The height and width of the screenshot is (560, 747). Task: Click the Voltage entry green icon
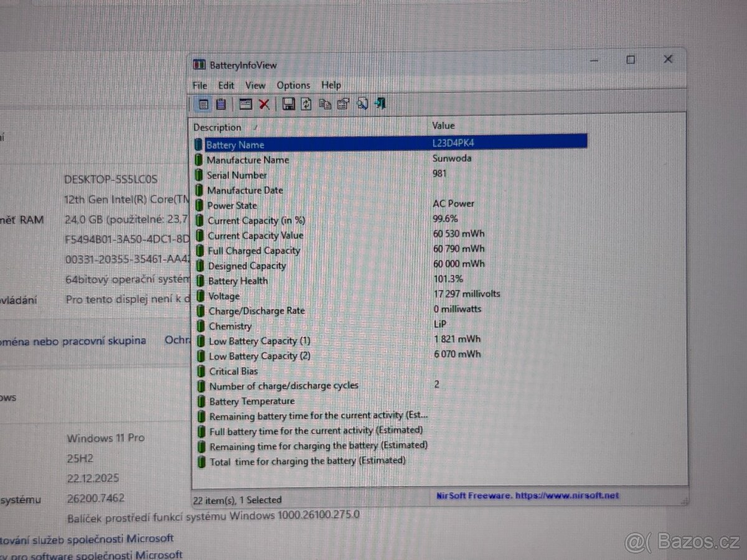[200, 296]
